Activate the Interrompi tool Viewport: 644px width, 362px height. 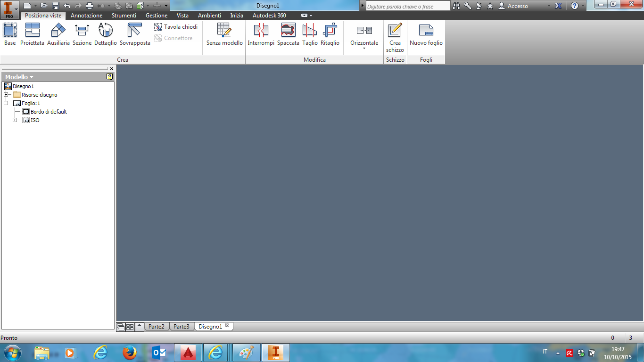261,33
